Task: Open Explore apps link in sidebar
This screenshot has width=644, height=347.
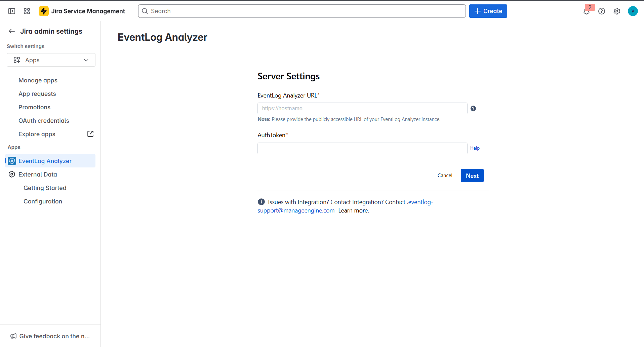Action: [x=37, y=134]
